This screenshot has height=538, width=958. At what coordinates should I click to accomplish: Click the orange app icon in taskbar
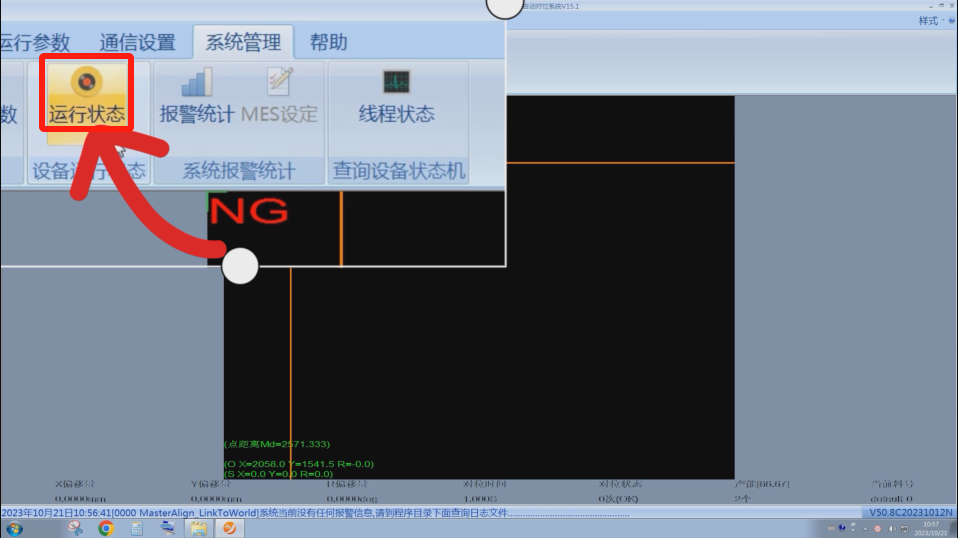(229, 528)
